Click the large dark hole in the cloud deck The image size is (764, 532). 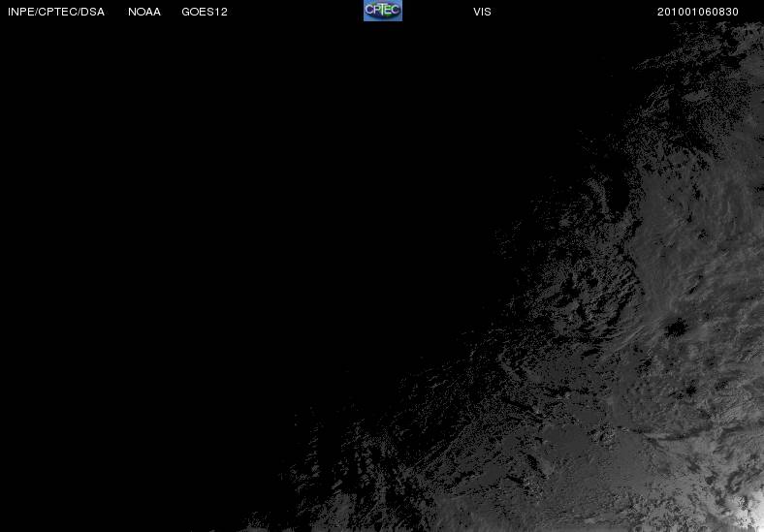coord(677,329)
